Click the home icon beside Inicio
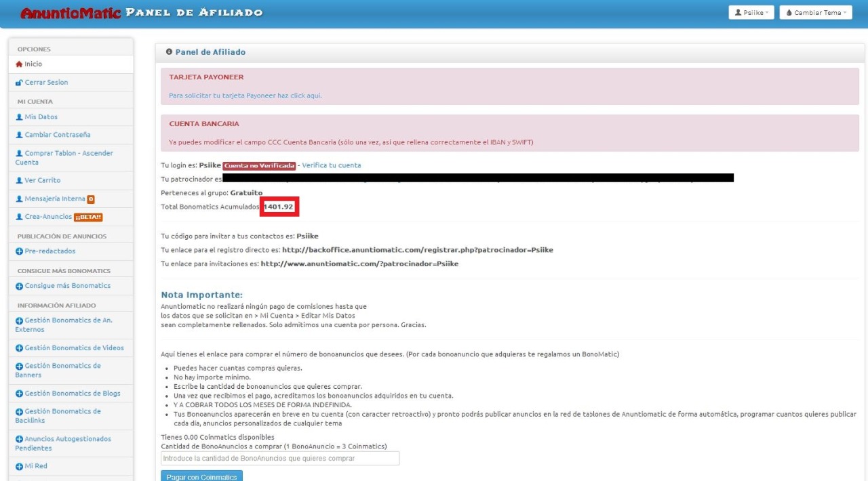The height and width of the screenshot is (481, 868). click(19, 64)
